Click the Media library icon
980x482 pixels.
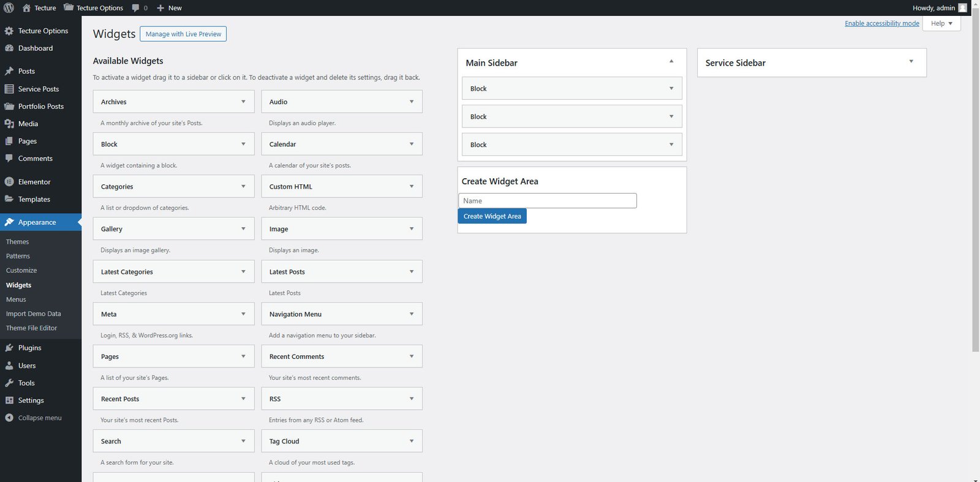[9, 124]
